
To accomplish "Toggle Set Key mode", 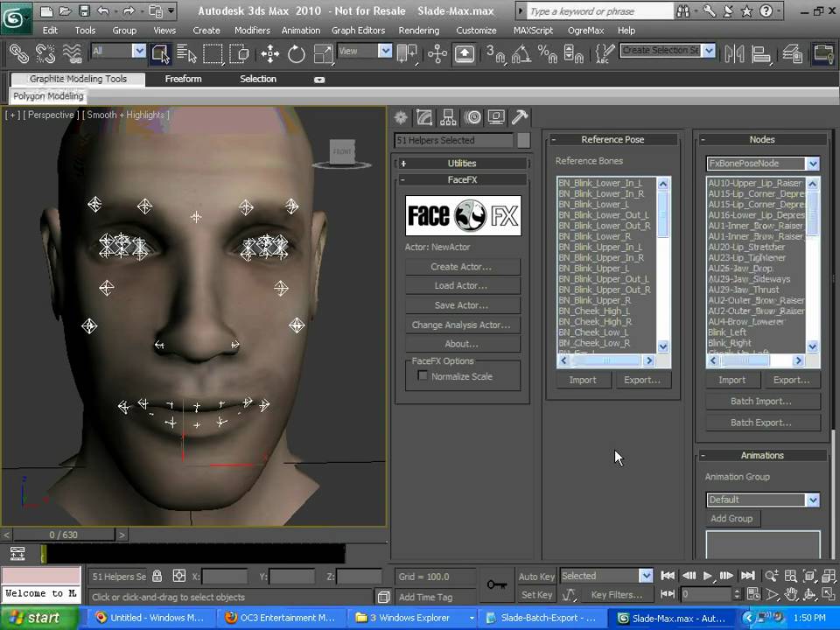I will click(536, 595).
